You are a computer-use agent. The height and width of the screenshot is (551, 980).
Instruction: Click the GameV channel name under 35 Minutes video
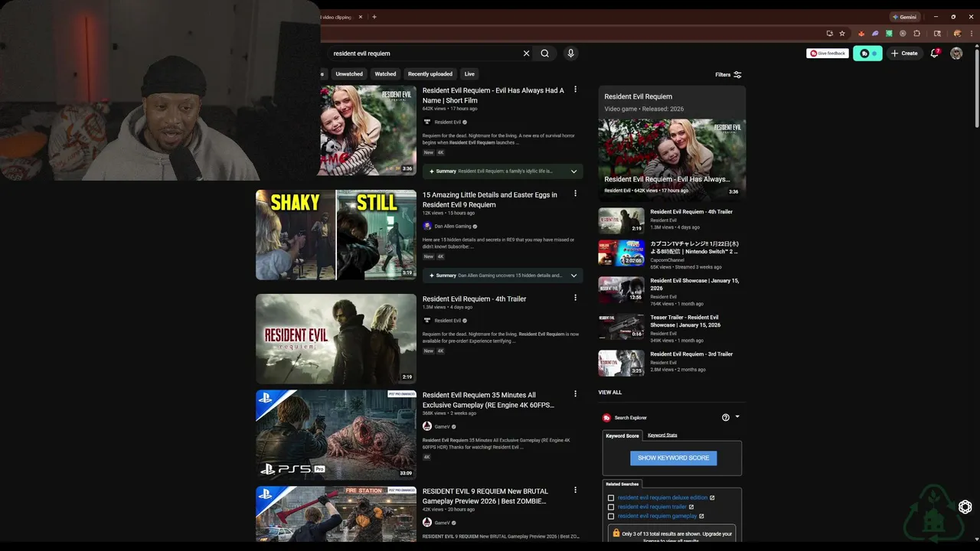pos(442,426)
